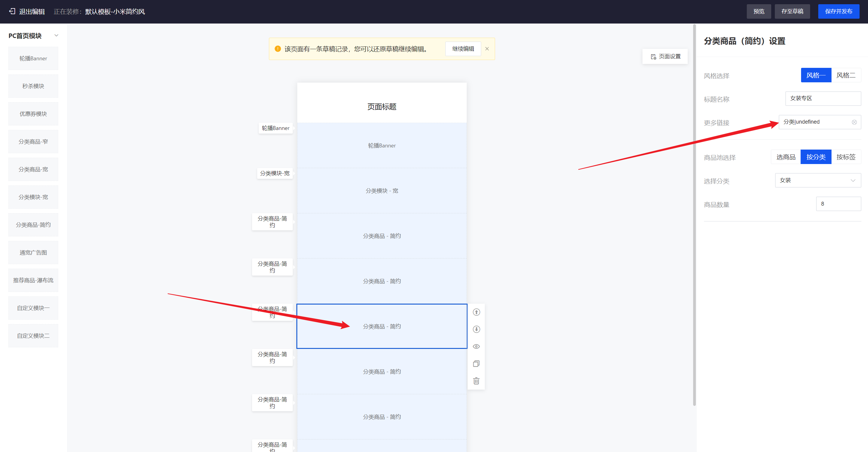Copy the selected module
Viewport: 868px width, 452px height.
click(476, 364)
